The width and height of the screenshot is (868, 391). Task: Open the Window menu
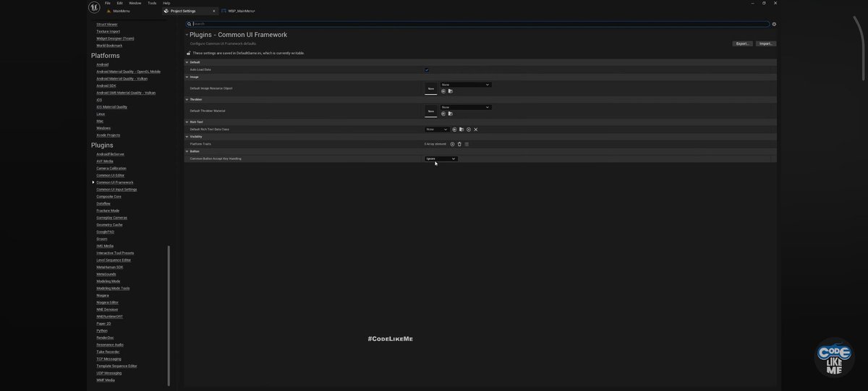click(135, 3)
